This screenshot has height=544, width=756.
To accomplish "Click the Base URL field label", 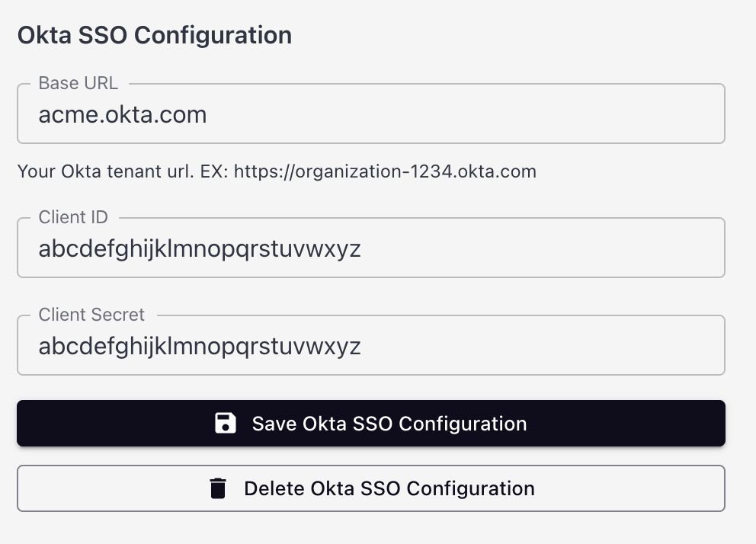I will [78, 83].
